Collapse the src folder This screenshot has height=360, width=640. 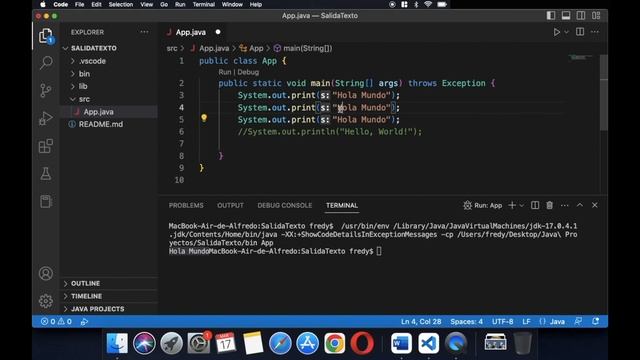pyautogui.click(x=109, y=99)
